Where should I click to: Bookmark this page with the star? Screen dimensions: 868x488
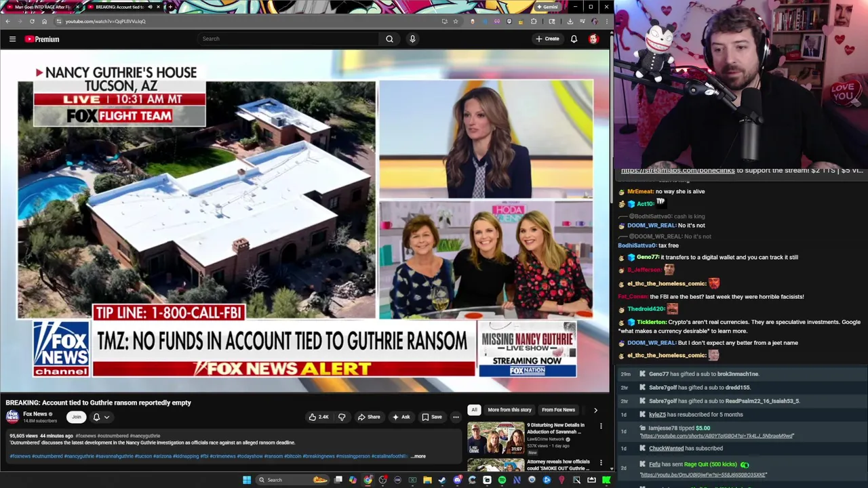[x=455, y=21]
